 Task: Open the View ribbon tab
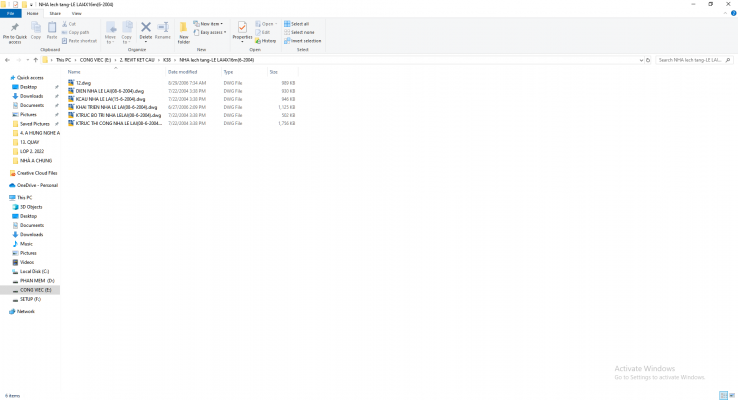click(78, 13)
